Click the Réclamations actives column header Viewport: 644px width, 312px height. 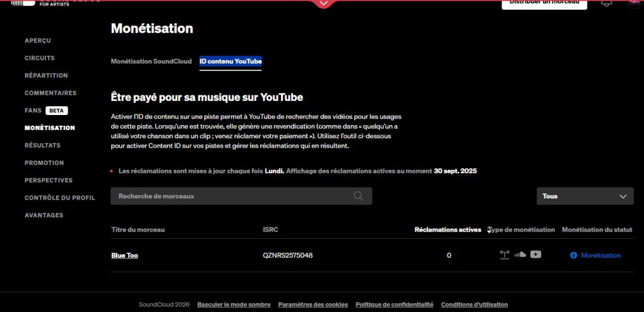(448, 230)
